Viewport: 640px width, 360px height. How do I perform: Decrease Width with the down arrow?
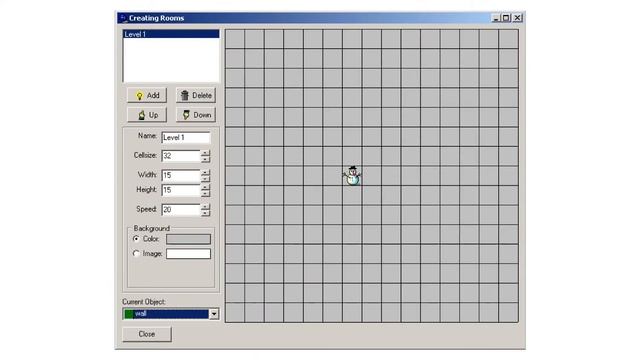205,179
